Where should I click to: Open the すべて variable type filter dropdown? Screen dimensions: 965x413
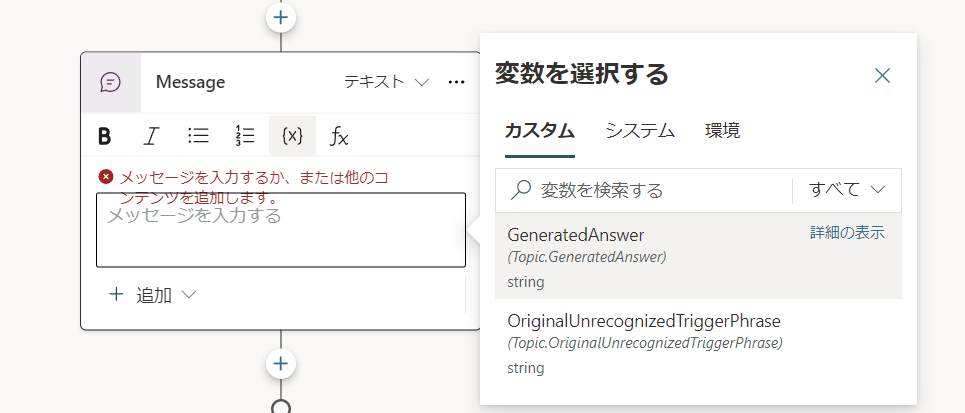point(847,190)
